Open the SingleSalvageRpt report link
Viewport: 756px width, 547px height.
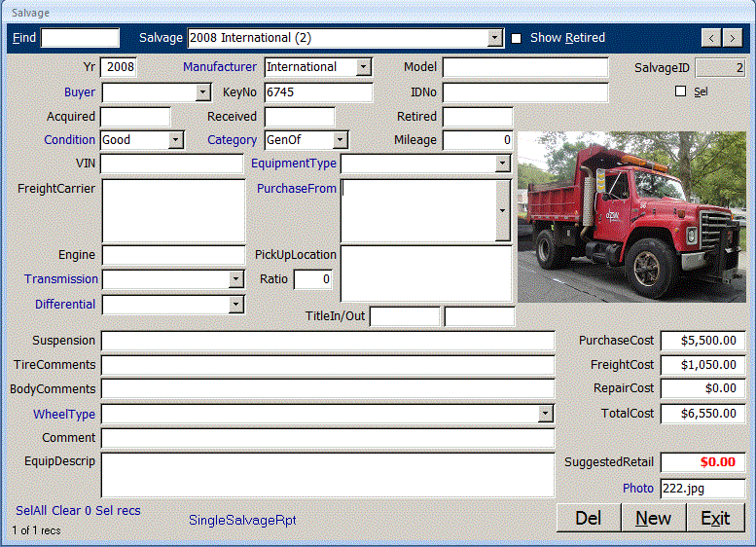[x=242, y=520]
